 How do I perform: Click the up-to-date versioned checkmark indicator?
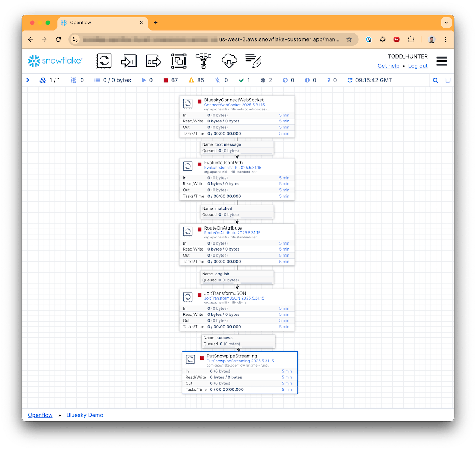tap(244, 80)
